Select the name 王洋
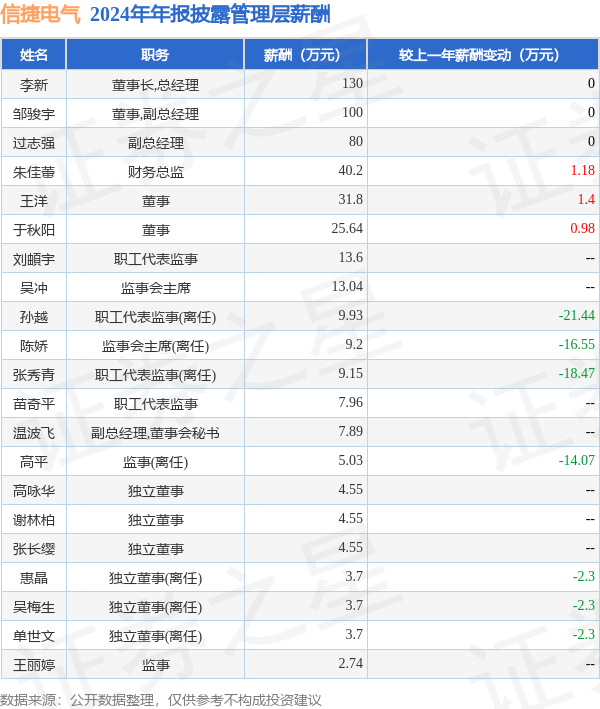The height and width of the screenshot is (709, 600). click(34, 200)
